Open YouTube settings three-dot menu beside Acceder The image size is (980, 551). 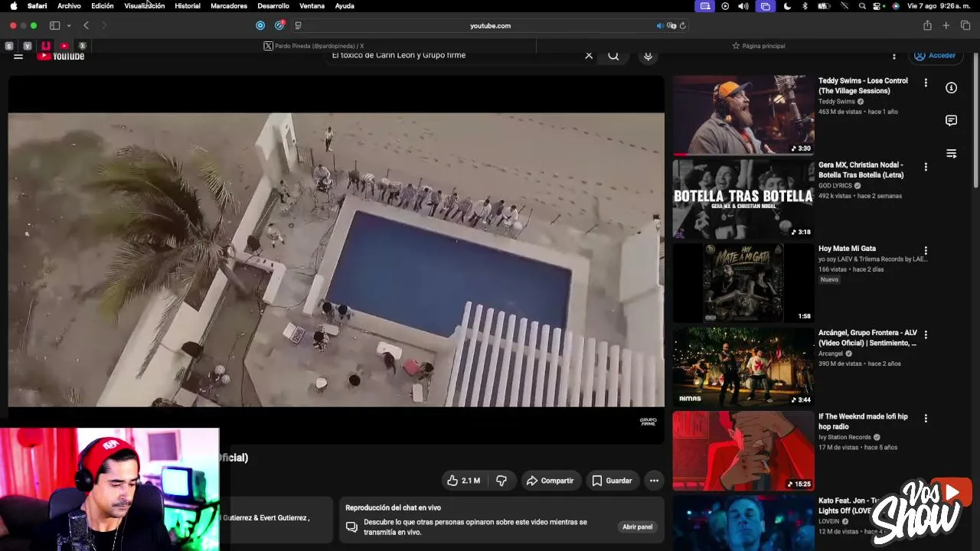pos(893,55)
